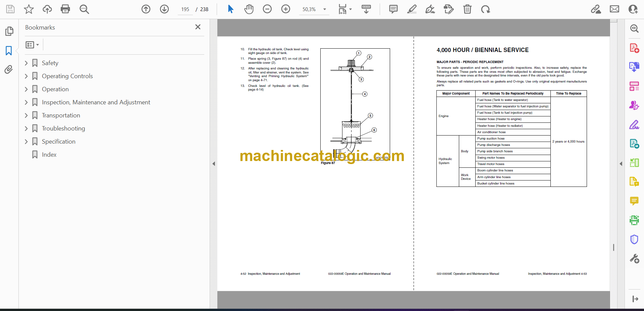Open the zoom level dropdown
The image size is (644, 311).
coord(324,9)
